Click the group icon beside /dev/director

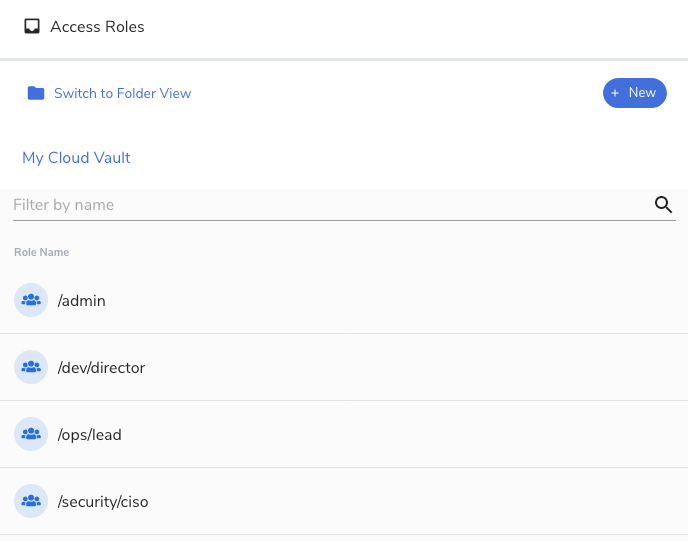(x=31, y=367)
